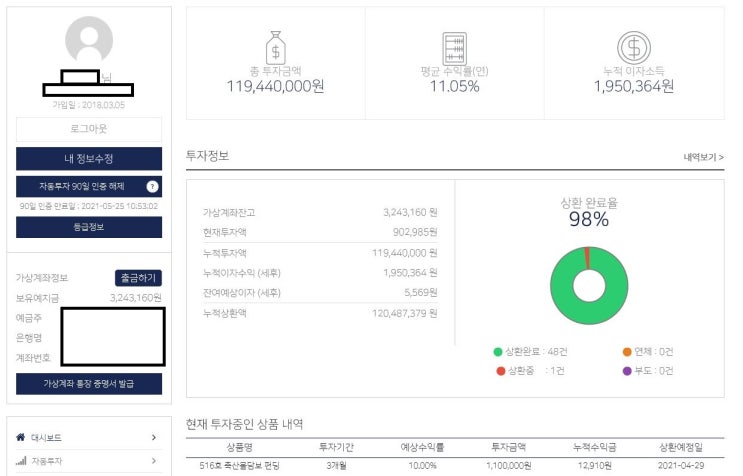The height and width of the screenshot is (476, 743).
Task: Click the 가상계좌잔고 3,243,160 원 value
Action: (410, 213)
